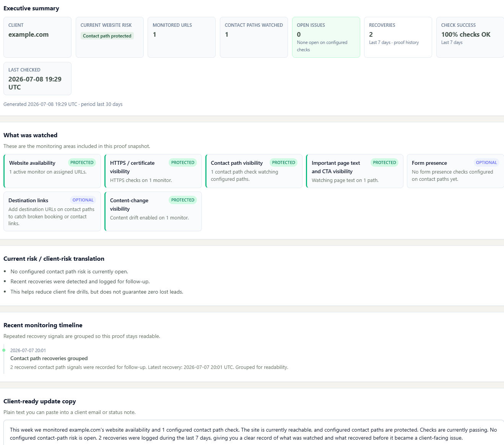Click the '100% checks OK' value
504x445 pixels.
click(466, 34)
